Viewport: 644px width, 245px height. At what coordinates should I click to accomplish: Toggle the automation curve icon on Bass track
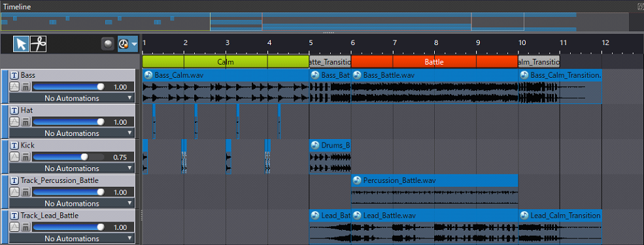14,87
